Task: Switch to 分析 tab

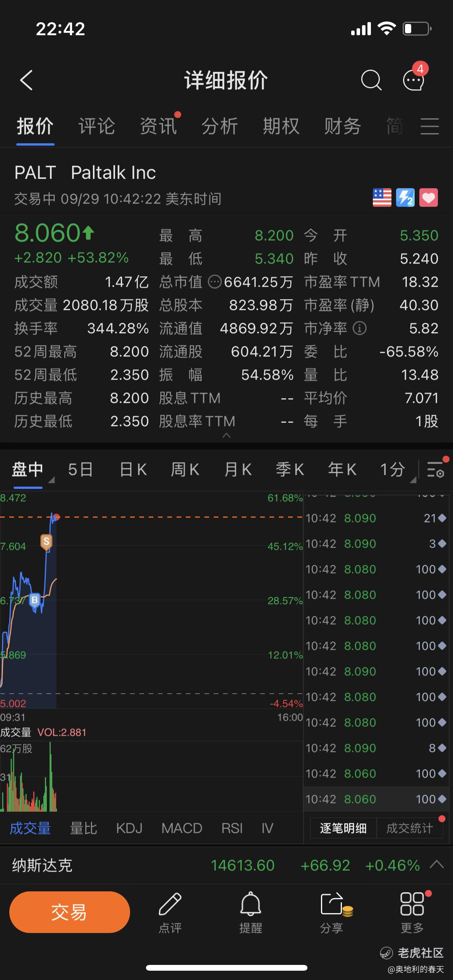Action: (x=220, y=126)
